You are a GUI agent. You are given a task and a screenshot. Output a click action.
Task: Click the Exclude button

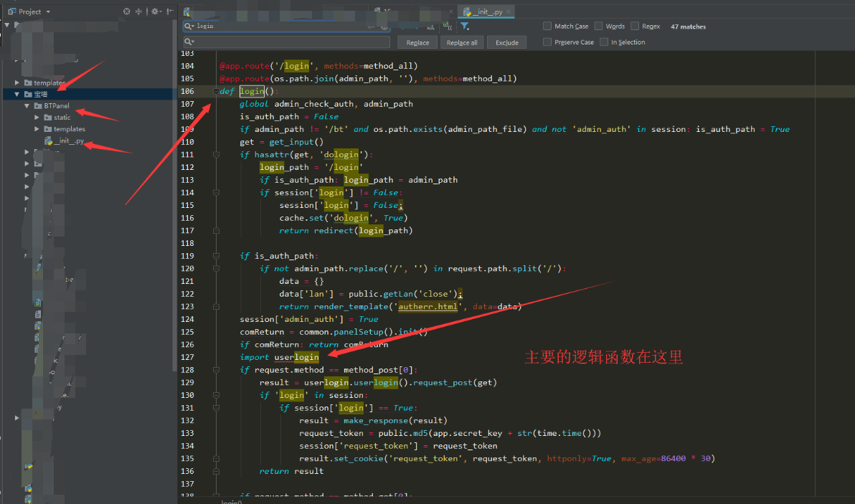(506, 42)
